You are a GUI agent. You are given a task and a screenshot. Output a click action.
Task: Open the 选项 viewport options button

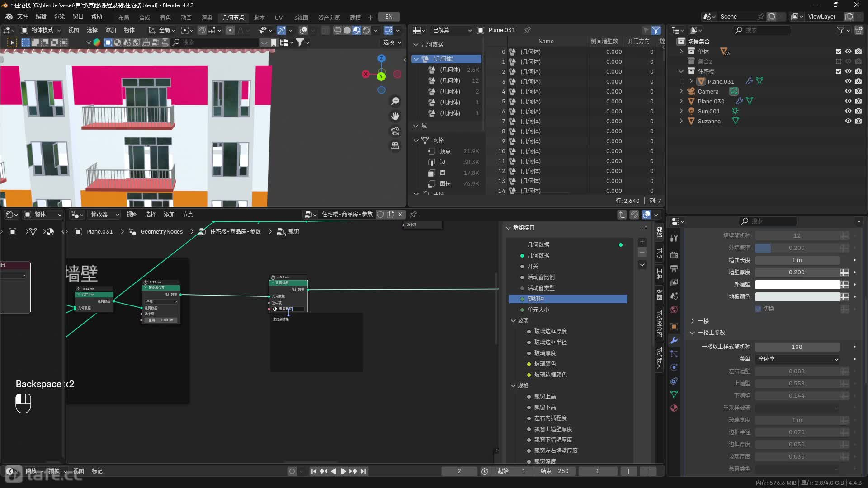pos(392,42)
